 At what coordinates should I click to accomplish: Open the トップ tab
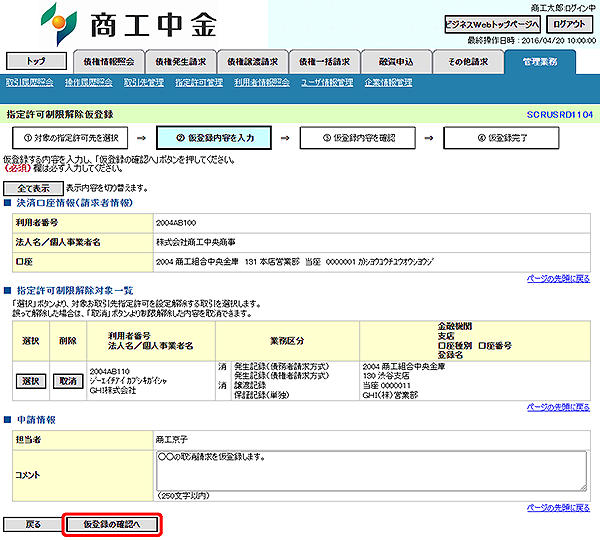pyautogui.click(x=36, y=61)
